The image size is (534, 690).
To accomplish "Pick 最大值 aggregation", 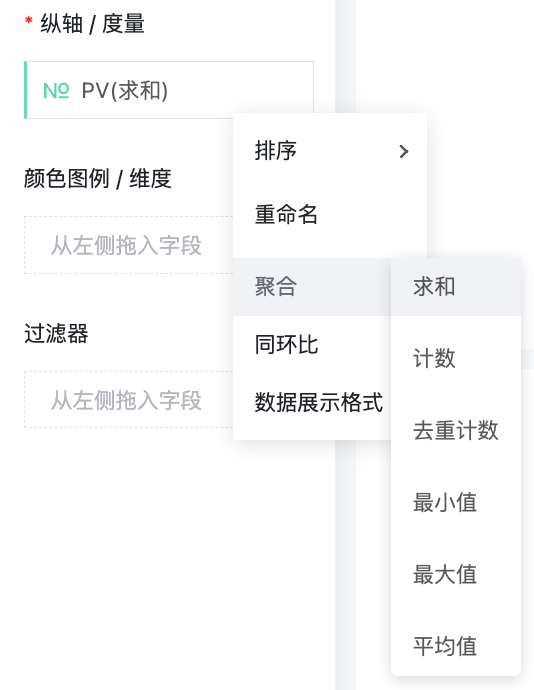I will pyautogui.click(x=456, y=574).
